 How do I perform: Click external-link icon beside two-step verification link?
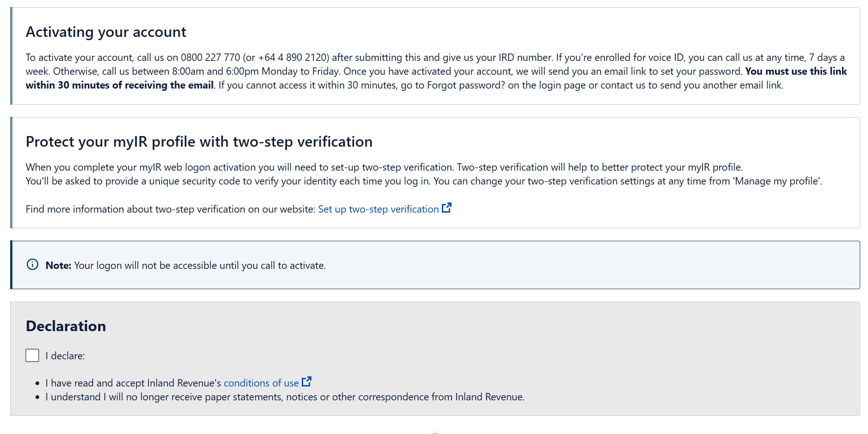click(x=446, y=208)
